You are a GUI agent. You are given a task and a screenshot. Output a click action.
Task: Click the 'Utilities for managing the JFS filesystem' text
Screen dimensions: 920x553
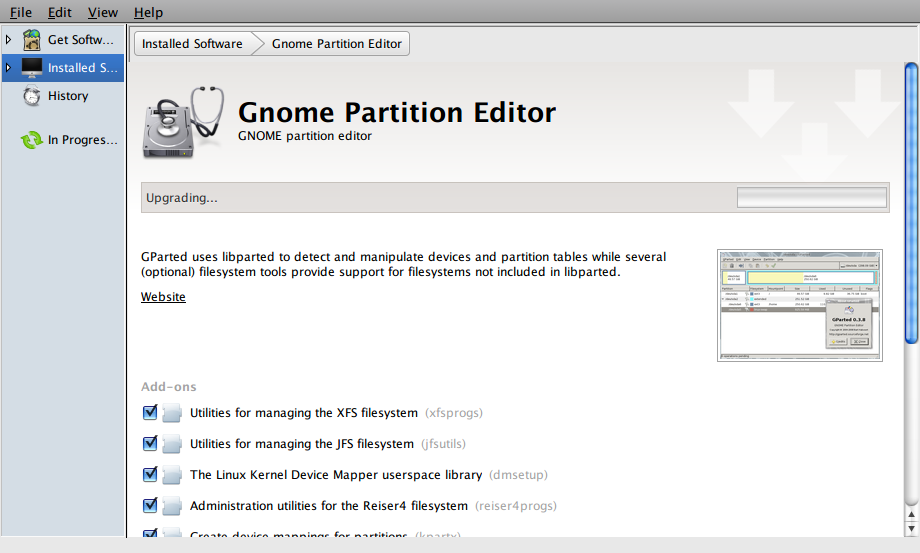pos(302,444)
